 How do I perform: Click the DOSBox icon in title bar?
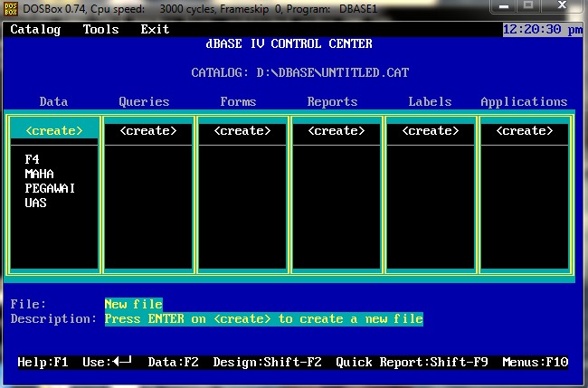11,9
